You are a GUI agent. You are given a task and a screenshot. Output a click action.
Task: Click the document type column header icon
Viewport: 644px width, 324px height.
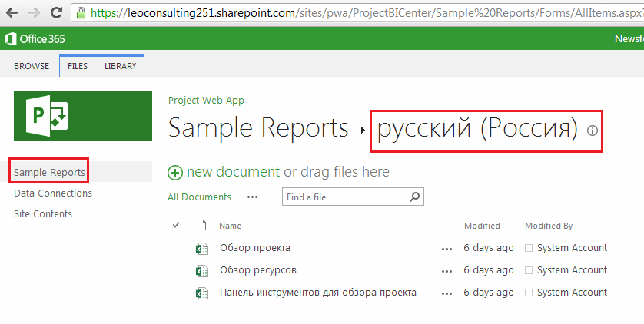[201, 225]
